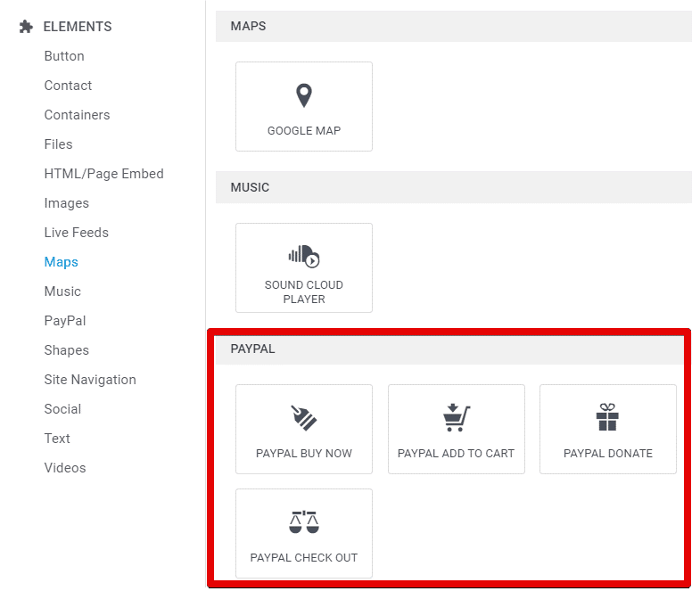700x591 pixels.
Task: Open the Files category
Action: (58, 144)
